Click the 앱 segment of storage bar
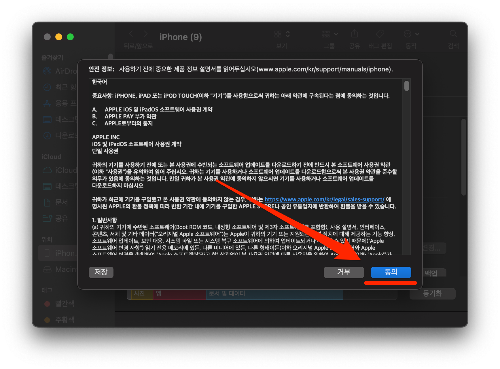Viewport: 500px width, 369px height. [179, 294]
